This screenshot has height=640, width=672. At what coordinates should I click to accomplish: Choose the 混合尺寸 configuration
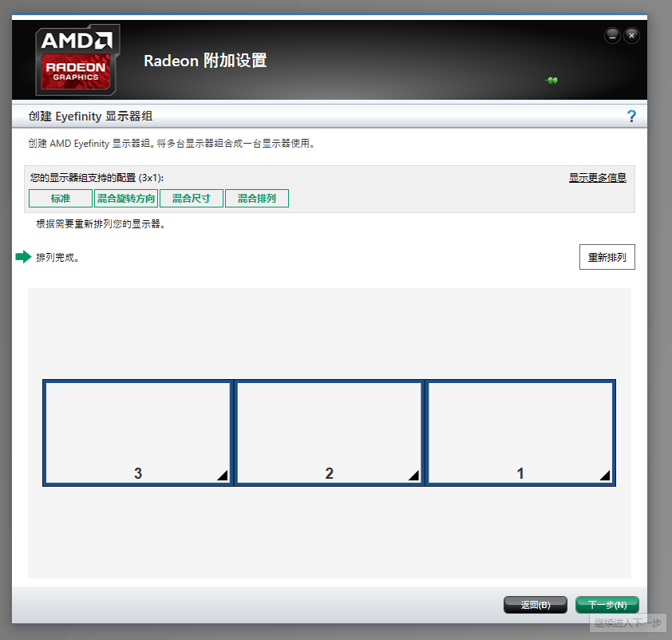192,199
